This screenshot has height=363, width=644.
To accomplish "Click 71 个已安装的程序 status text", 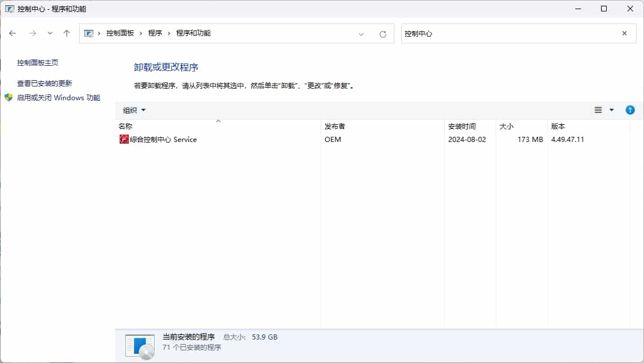I will pos(191,348).
